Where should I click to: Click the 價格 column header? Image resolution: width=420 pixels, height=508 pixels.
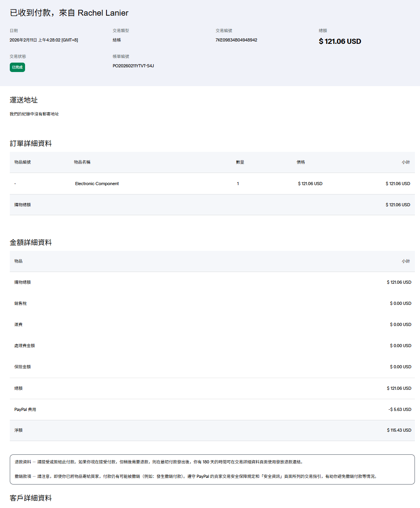[301, 162]
